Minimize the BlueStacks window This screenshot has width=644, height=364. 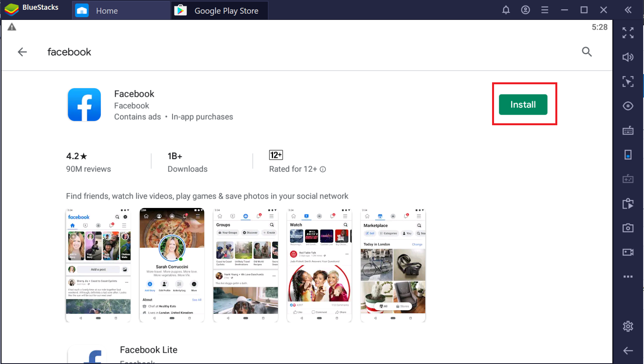point(564,10)
